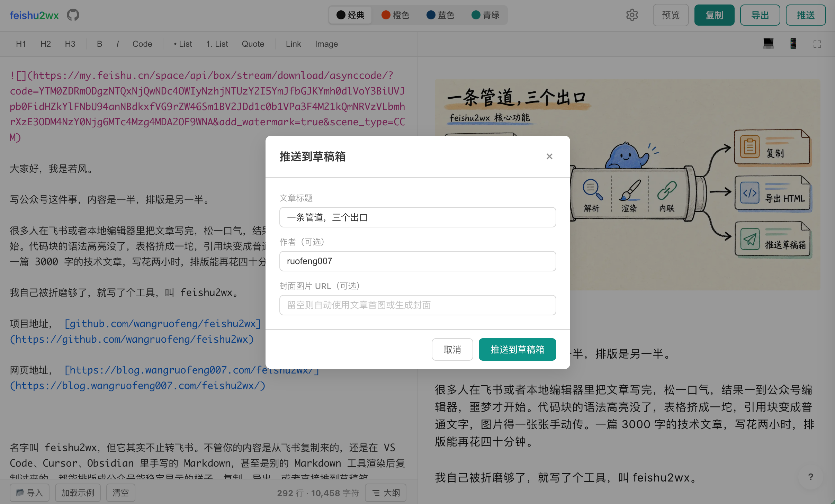The height and width of the screenshot is (504, 835).
Task: Insert H2 heading from toolbar
Action: 46,44
